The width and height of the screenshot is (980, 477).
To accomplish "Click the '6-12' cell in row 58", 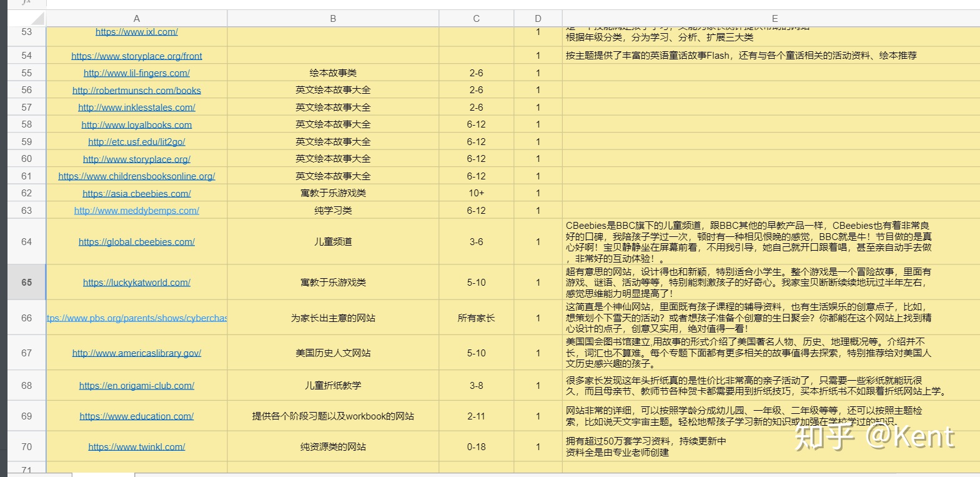I will point(476,124).
